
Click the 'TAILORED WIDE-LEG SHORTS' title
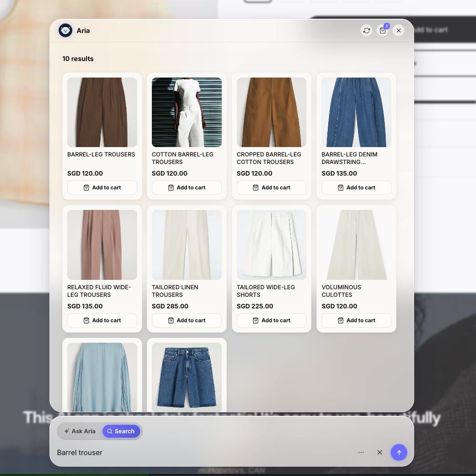pyautogui.click(x=266, y=291)
